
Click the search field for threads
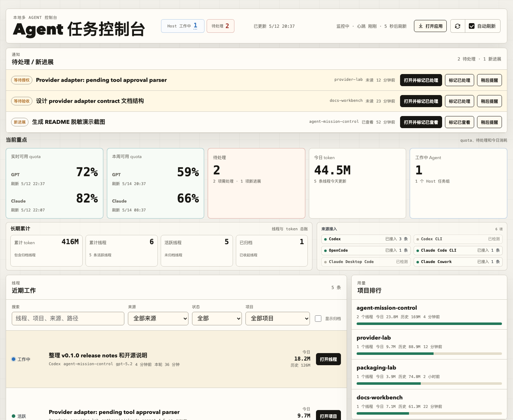[x=68, y=319]
